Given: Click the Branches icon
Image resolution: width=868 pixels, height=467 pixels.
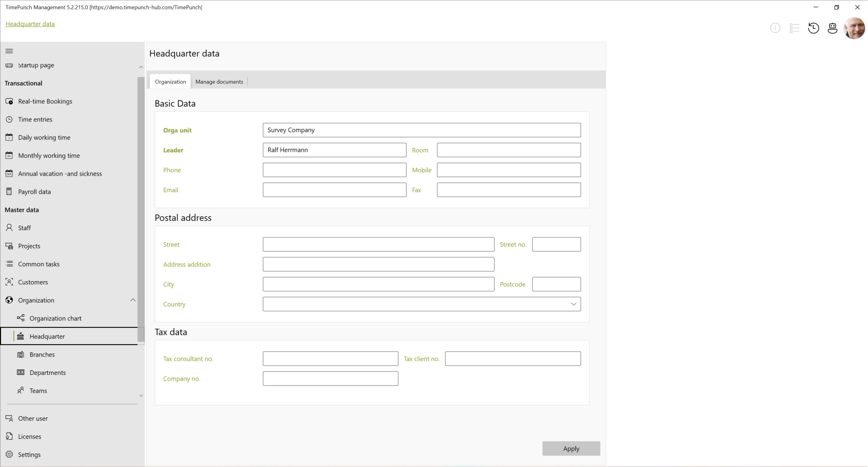Looking at the screenshot, I should (21, 354).
